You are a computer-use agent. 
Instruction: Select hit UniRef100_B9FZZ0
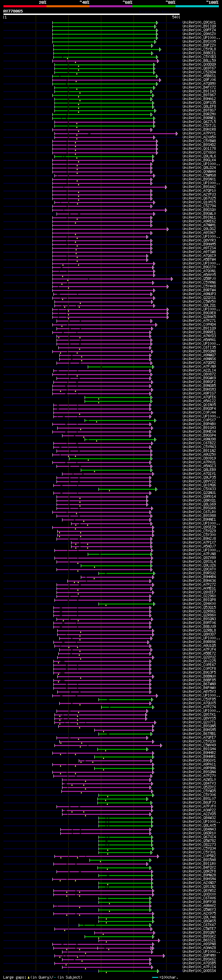tap(199, 45)
